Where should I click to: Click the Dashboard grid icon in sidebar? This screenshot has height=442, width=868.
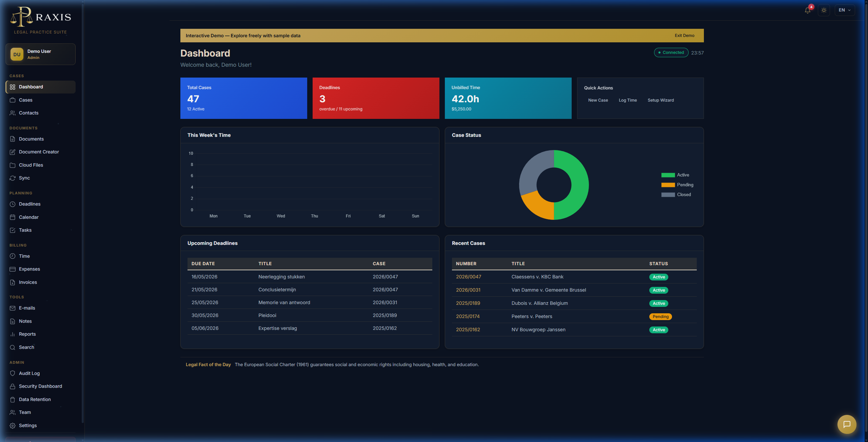(x=13, y=87)
